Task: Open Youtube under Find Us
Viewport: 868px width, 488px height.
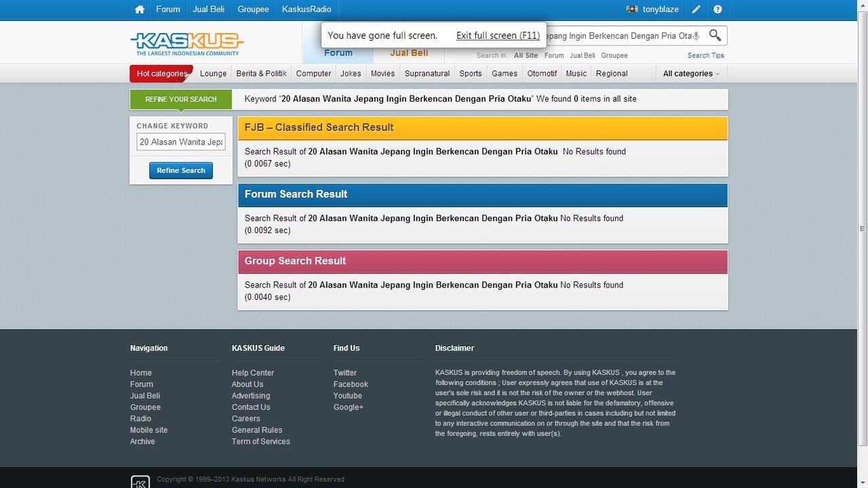Action: tap(348, 396)
